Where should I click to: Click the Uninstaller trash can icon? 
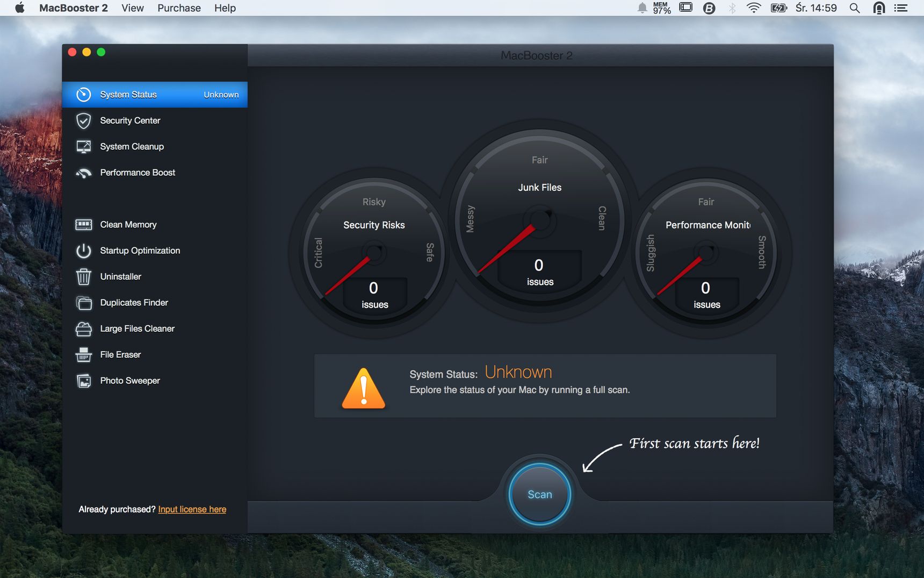(83, 277)
